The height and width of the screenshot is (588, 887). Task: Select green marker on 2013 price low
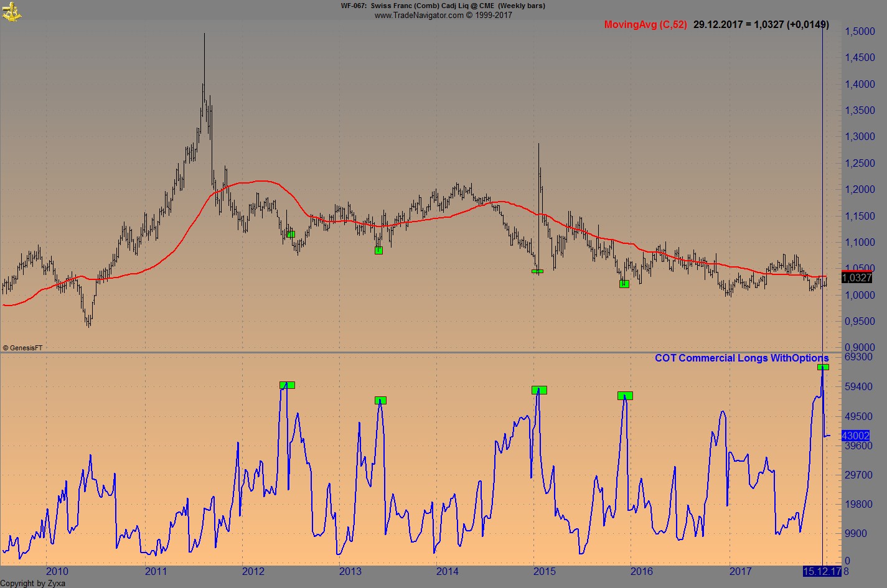click(x=378, y=250)
